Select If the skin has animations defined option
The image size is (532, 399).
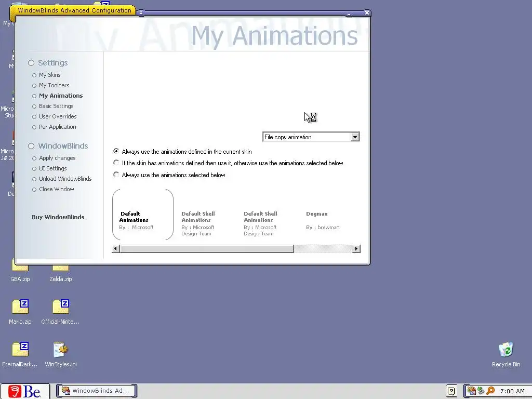pos(116,163)
